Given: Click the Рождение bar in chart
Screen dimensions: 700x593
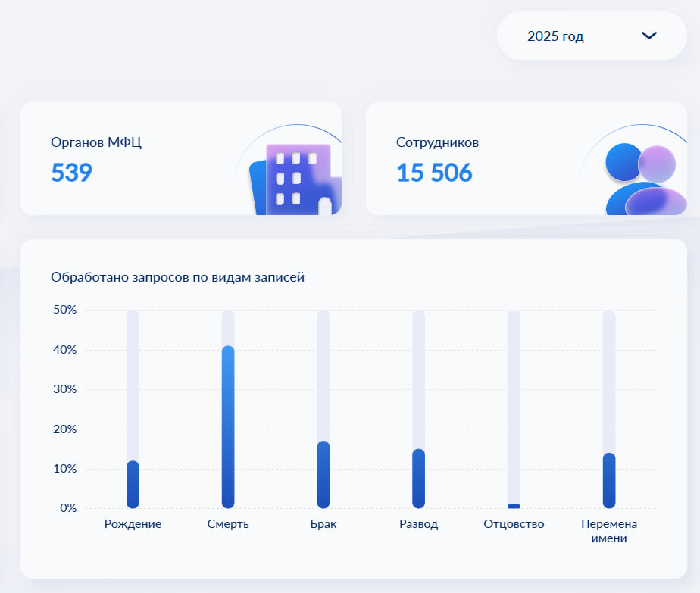Looking at the screenshot, I should click(133, 485).
